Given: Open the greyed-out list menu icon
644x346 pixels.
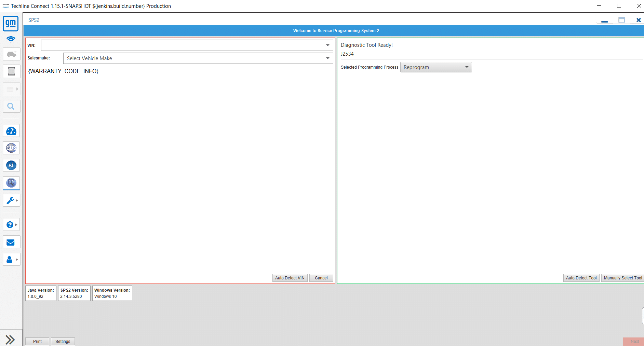Looking at the screenshot, I should pyautogui.click(x=12, y=89).
